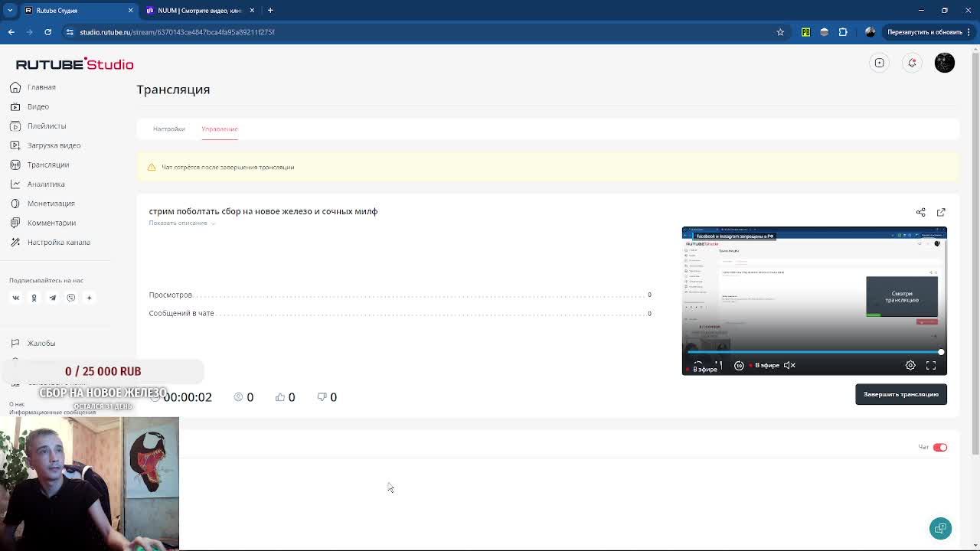Image resolution: width=980 pixels, height=551 pixels.
Task: Reload the page
Action: pos(47,32)
